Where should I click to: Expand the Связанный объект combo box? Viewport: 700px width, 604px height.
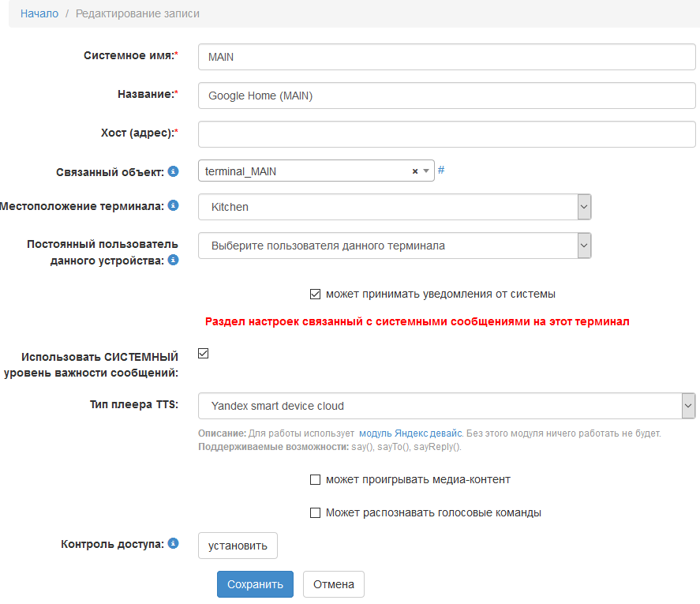point(425,171)
